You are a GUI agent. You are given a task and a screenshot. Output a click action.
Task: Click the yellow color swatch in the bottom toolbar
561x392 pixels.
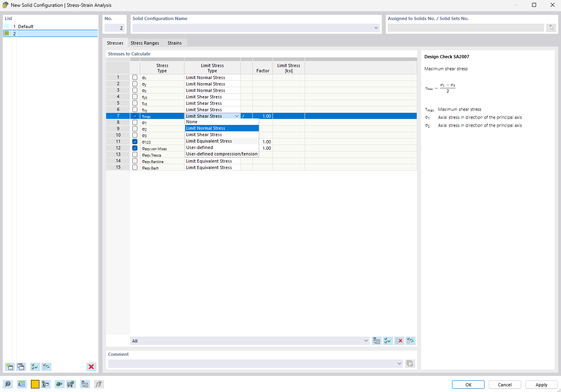tap(35, 384)
